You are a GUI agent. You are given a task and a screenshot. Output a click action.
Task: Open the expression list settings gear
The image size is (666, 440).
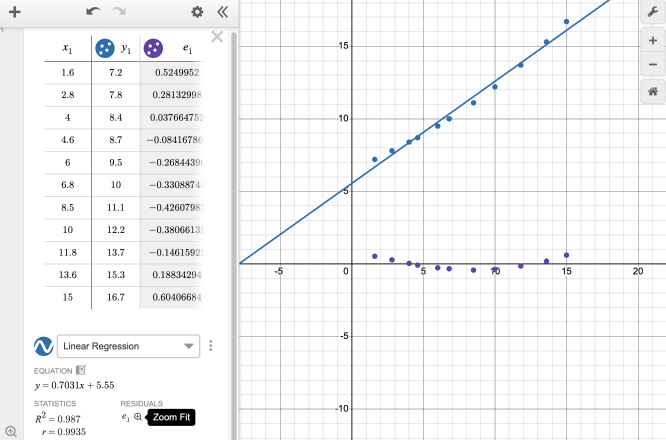tap(197, 13)
